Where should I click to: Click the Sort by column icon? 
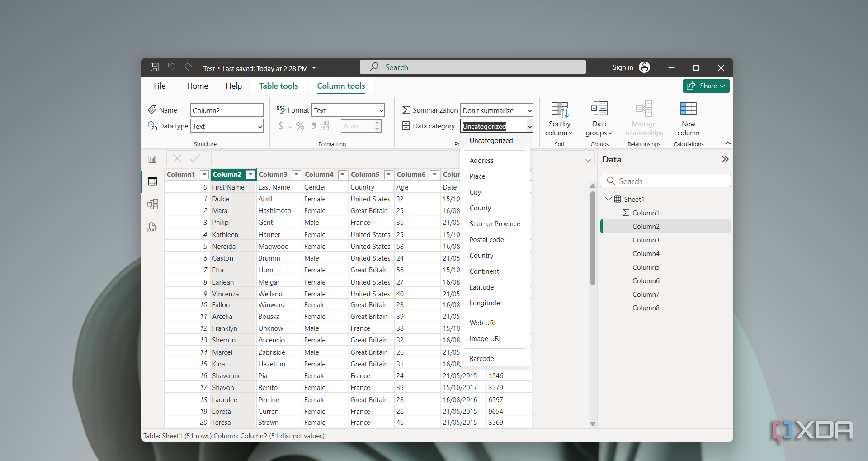tap(560, 109)
